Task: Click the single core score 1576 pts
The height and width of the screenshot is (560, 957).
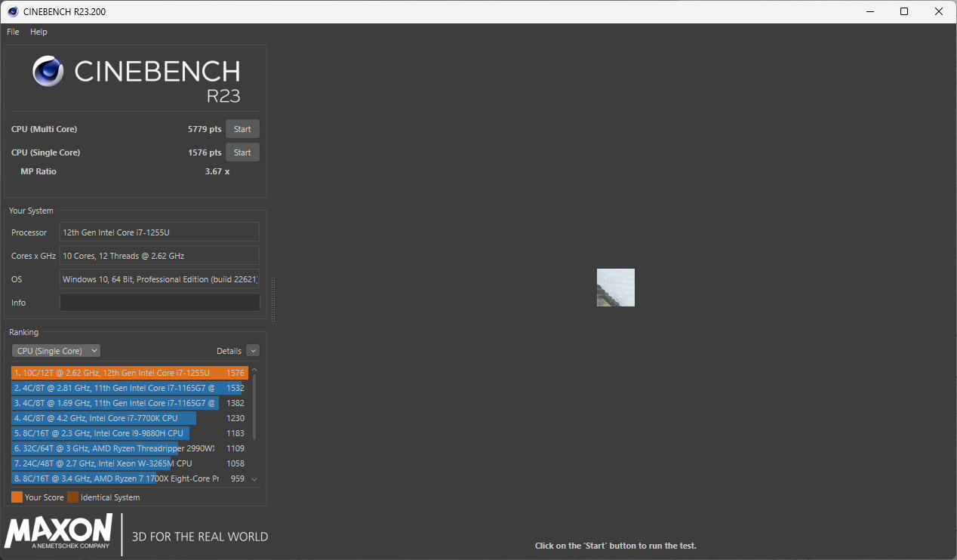Action: coord(205,152)
